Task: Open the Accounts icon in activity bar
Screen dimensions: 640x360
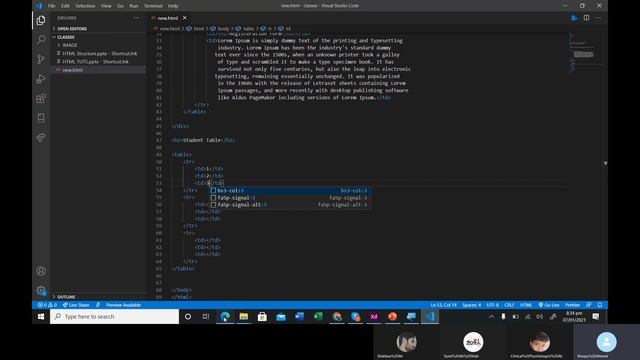Action: (x=41, y=271)
